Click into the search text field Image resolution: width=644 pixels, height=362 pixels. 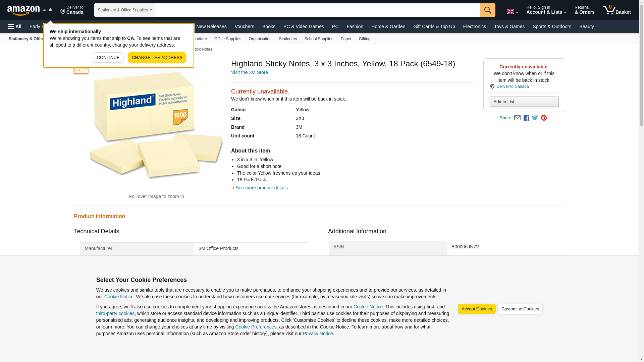click(317, 10)
